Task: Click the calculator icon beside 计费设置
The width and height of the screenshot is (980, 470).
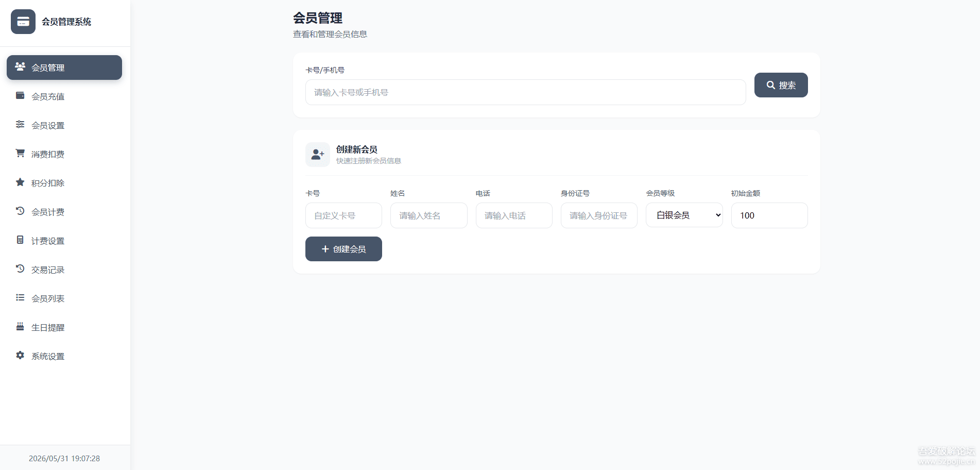Action: click(20, 240)
